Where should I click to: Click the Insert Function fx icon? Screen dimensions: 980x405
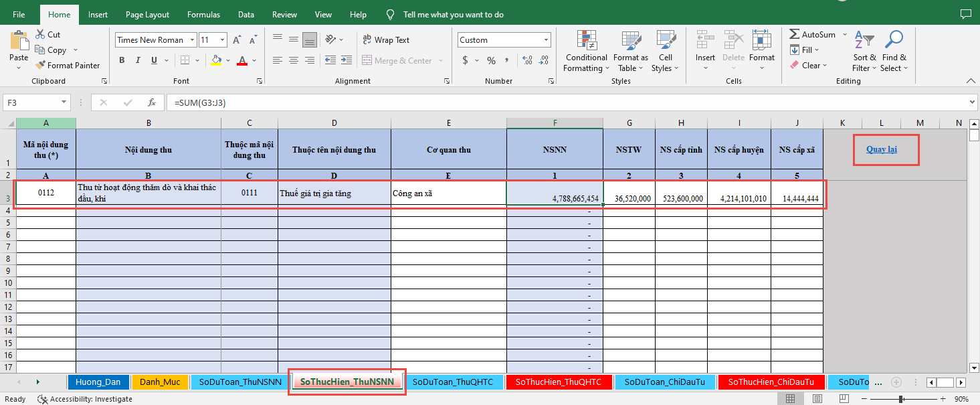[x=152, y=103]
